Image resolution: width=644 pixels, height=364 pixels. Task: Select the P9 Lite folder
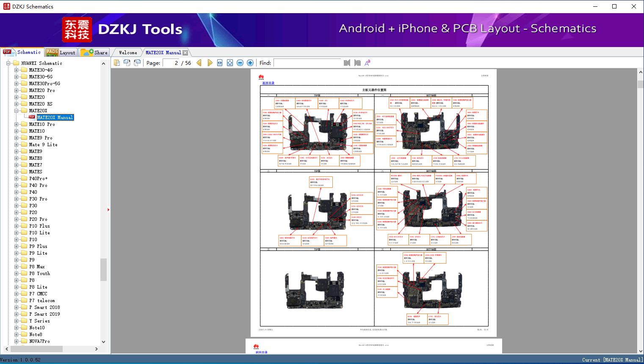(38, 253)
